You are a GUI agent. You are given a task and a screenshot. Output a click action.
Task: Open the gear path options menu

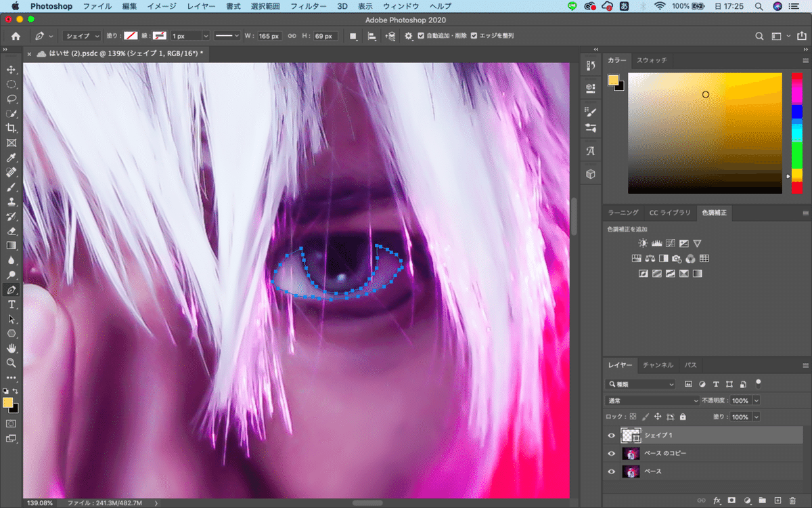click(x=408, y=36)
